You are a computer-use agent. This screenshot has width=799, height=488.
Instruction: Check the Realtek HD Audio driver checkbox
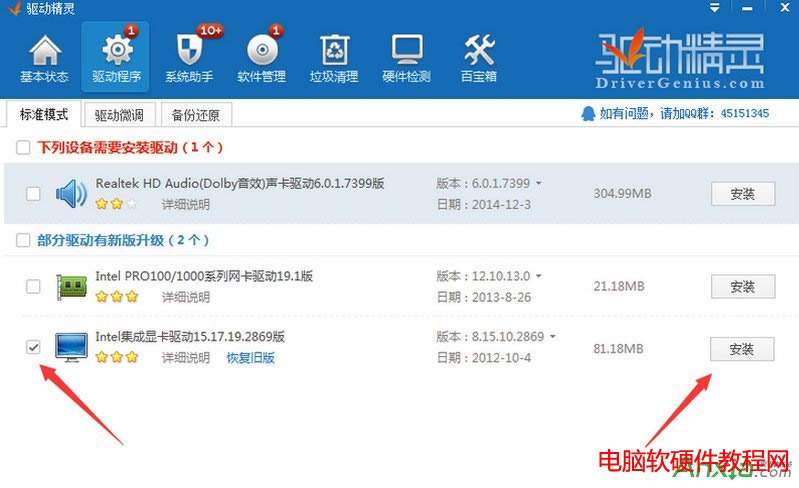pos(33,194)
